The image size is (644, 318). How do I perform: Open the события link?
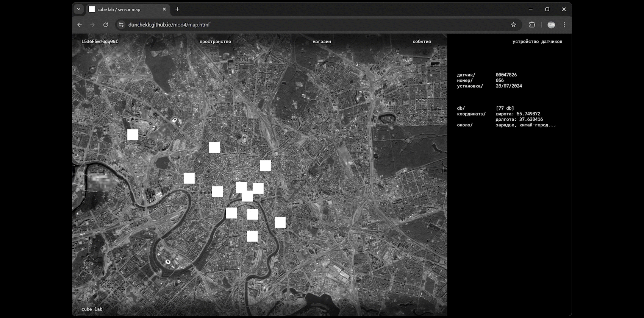pyautogui.click(x=422, y=42)
